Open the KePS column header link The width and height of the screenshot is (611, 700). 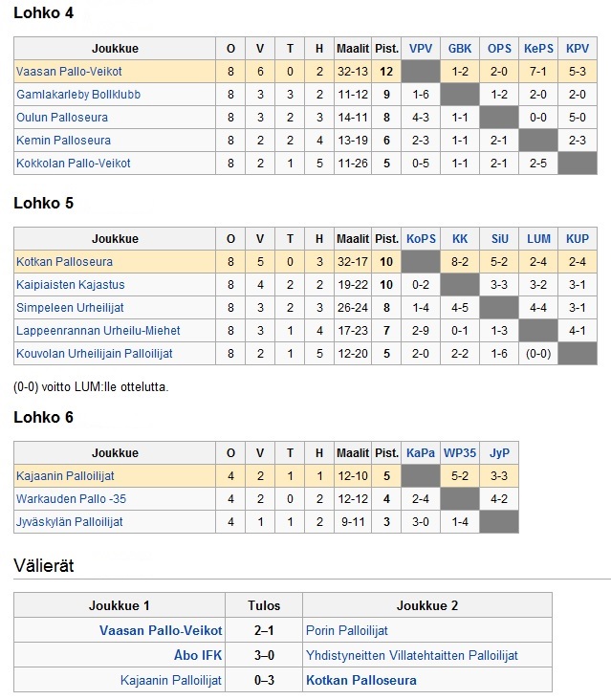[x=538, y=49]
